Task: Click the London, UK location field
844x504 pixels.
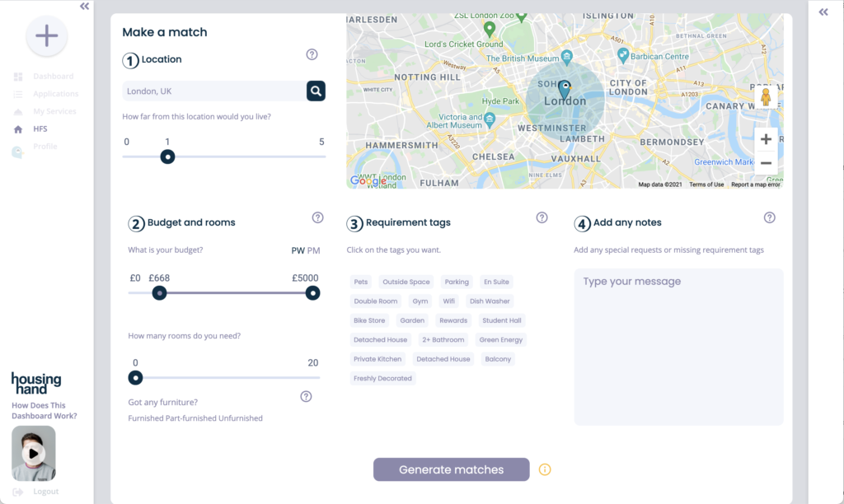Action: (214, 91)
